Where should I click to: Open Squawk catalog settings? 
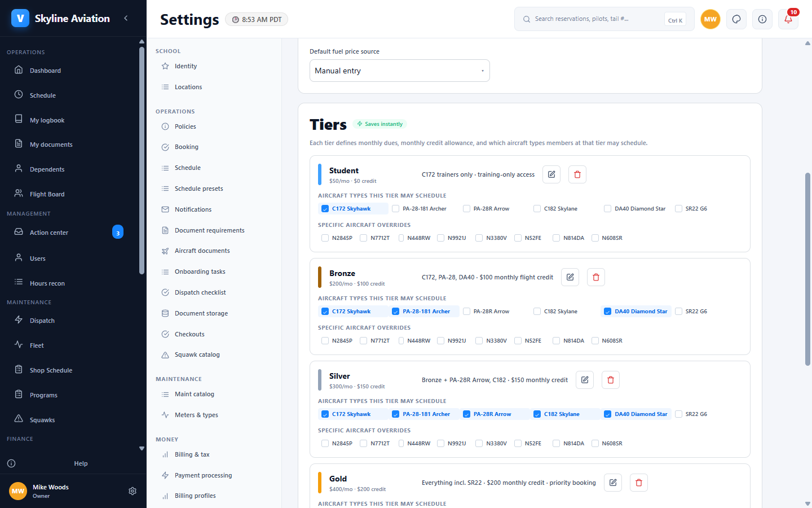pyautogui.click(x=214, y=354)
